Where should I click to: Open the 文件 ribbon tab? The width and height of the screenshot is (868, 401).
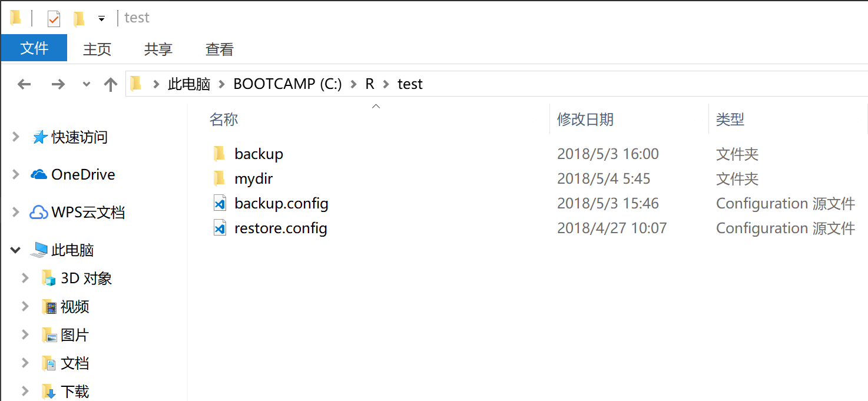pyautogui.click(x=34, y=48)
